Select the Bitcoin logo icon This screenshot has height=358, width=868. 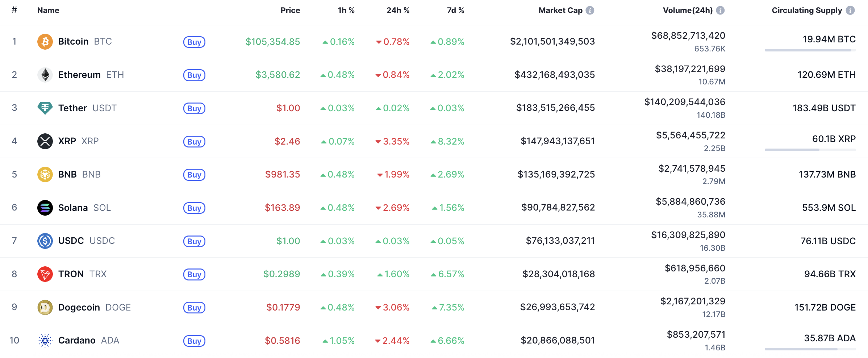pos(45,41)
